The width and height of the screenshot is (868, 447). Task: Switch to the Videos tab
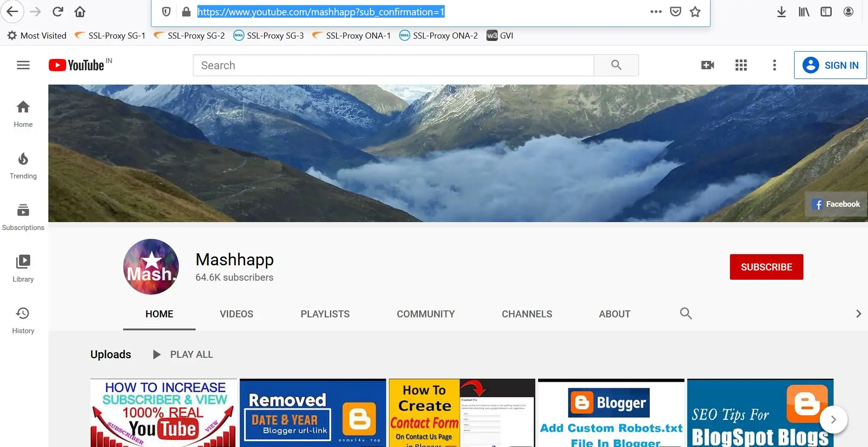coord(237,314)
